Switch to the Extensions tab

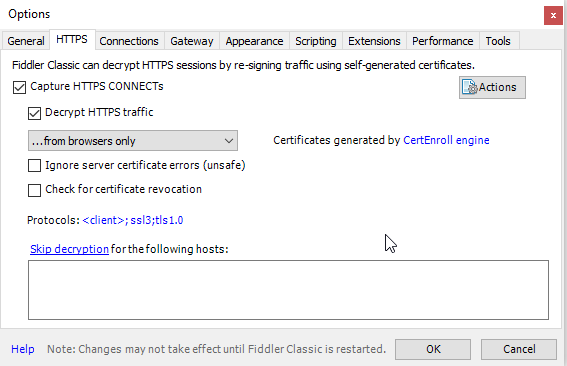pos(374,41)
